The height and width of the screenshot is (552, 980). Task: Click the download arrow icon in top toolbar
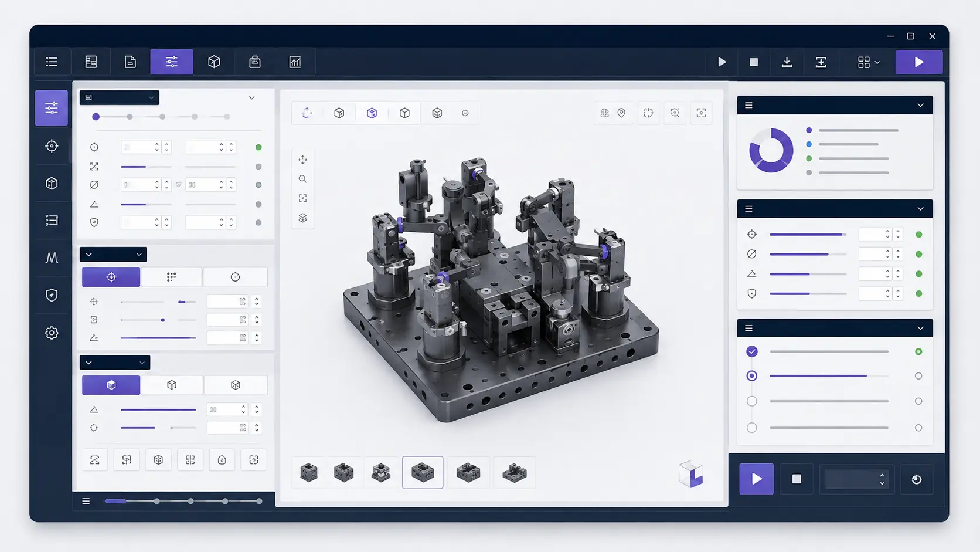(787, 62)
